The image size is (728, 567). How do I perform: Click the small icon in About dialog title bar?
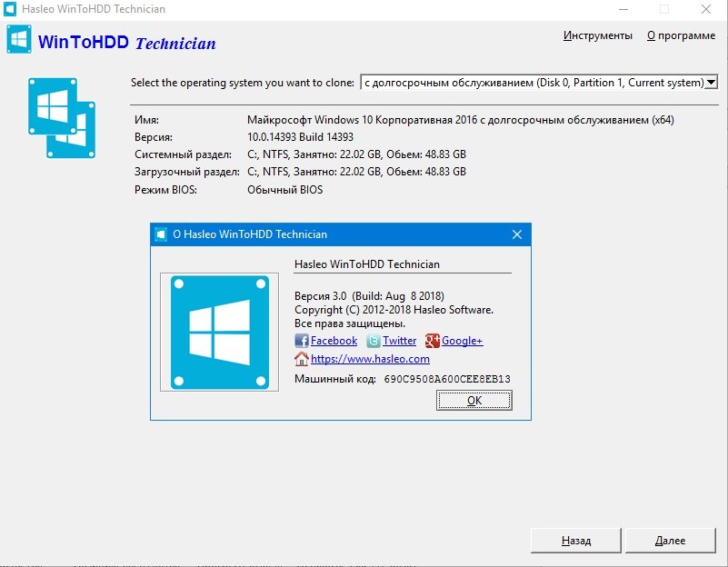pyautogui.click(x=161, y=234)
